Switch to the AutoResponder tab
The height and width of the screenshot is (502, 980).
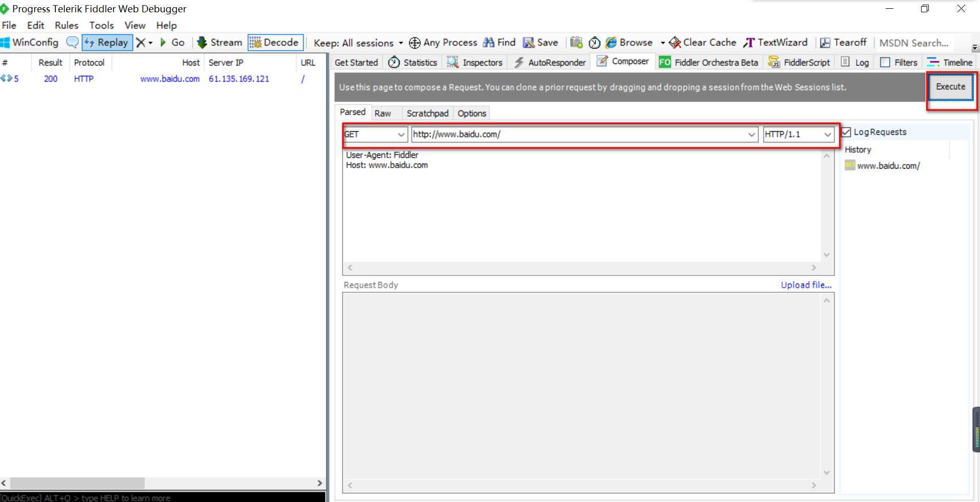tap(550, 62)
